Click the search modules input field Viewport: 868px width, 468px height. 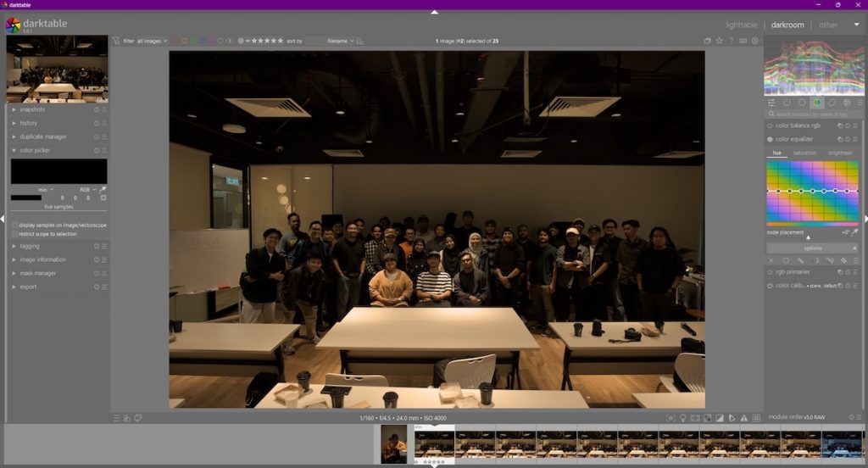(x=814, y=114)
